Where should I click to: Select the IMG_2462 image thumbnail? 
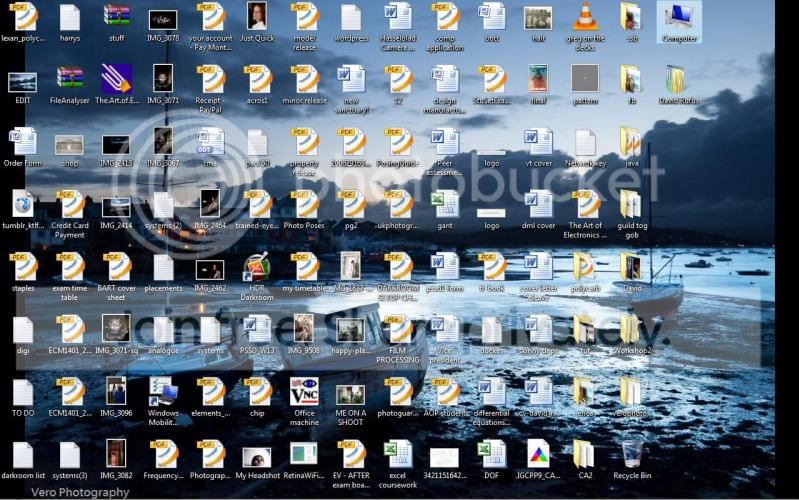[210, 270]
